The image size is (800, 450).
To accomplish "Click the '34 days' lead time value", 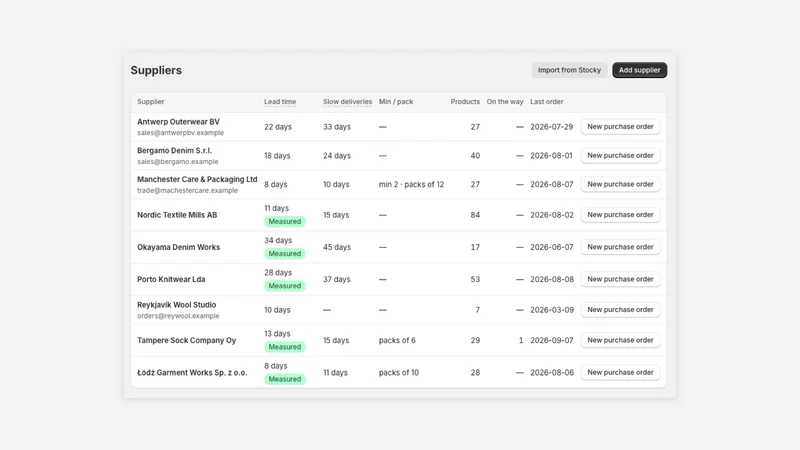I will tap(278, 240).
